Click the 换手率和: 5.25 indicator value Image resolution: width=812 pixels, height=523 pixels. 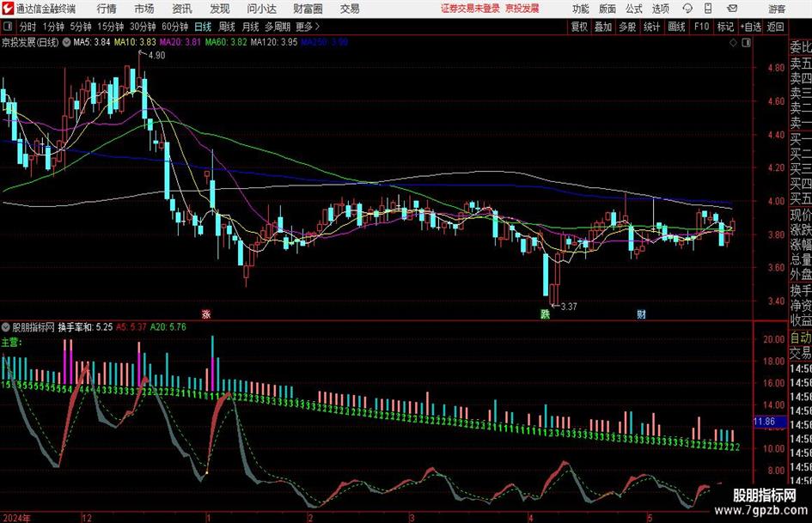(85, 327)
